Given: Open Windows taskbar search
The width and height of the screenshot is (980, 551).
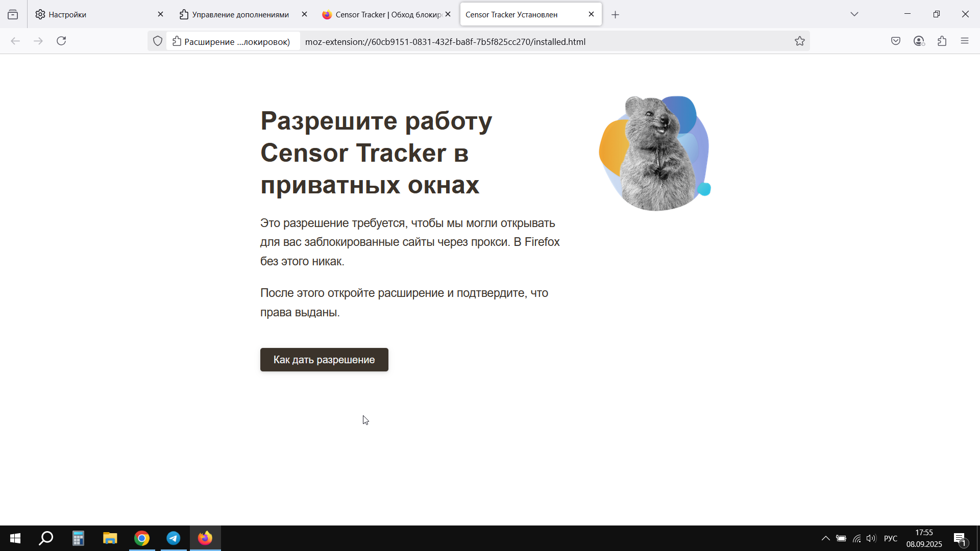Looking at the screenshot, I should [46, 538].
